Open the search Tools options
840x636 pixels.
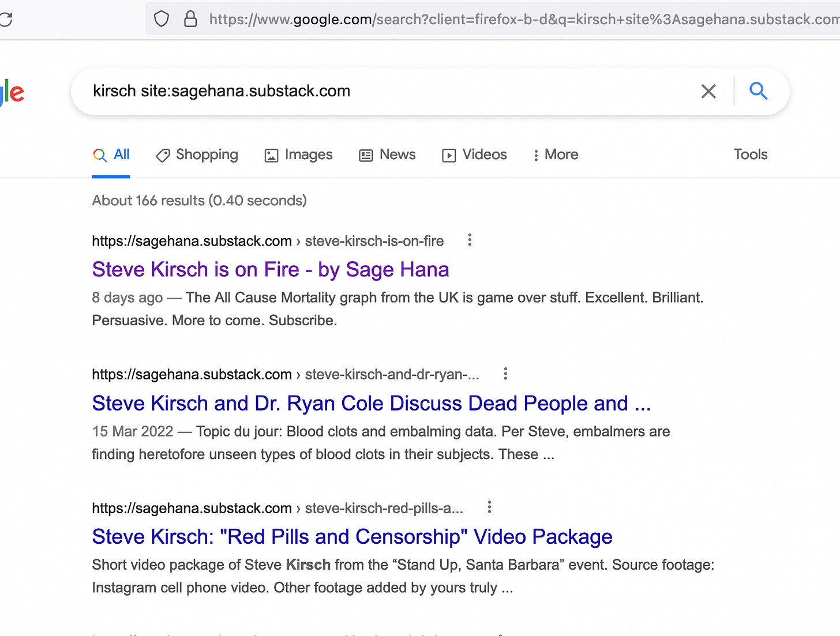(751, 155)
